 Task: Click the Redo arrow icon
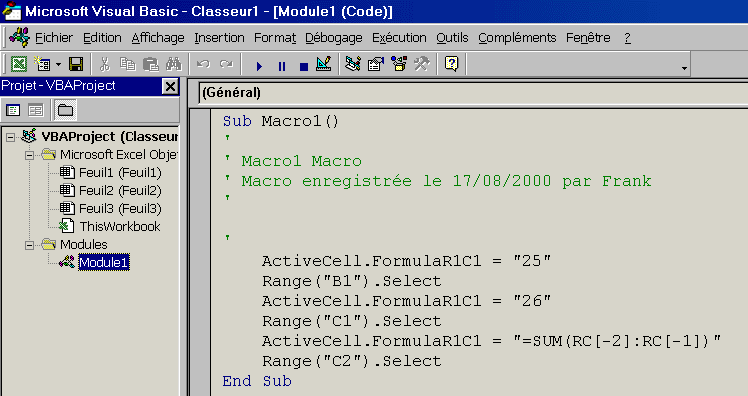[x=227, y=64]
